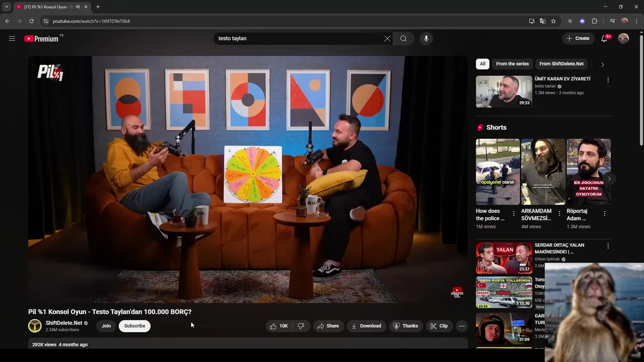Reload the page

point(31,21)
